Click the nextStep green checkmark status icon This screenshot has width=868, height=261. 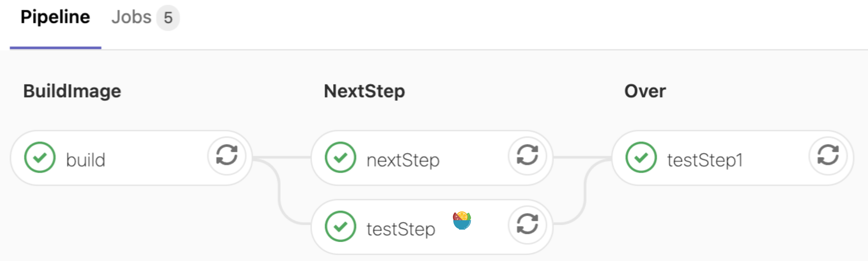pyautogui.click(x=340, y=157)
